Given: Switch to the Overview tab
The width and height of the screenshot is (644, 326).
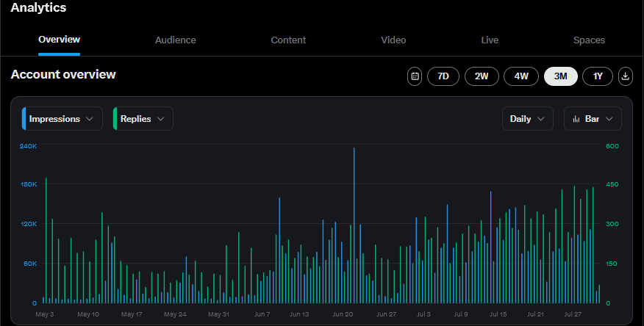Looking at the screenshot, I should (59, 40).
